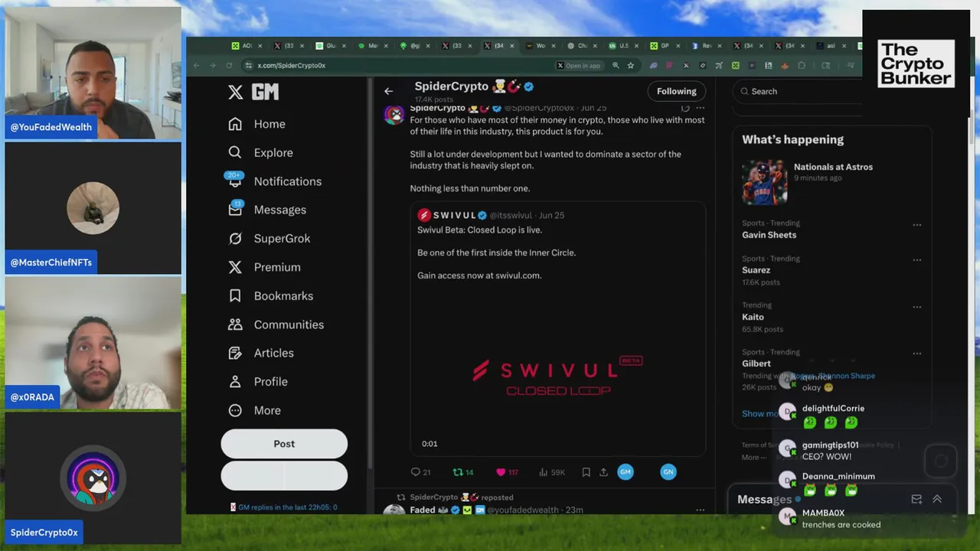Click the white Post button

point(284,444)
